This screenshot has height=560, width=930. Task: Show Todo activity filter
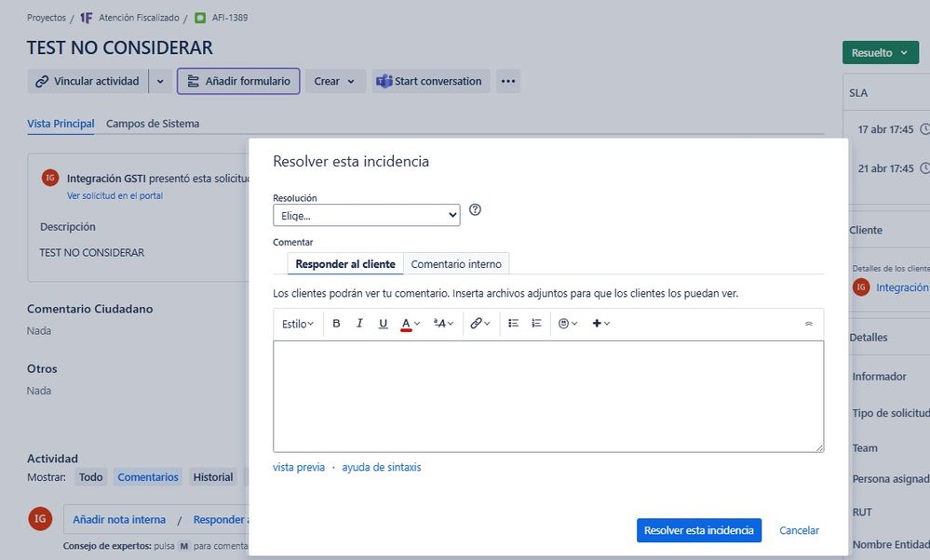[90, 477]
